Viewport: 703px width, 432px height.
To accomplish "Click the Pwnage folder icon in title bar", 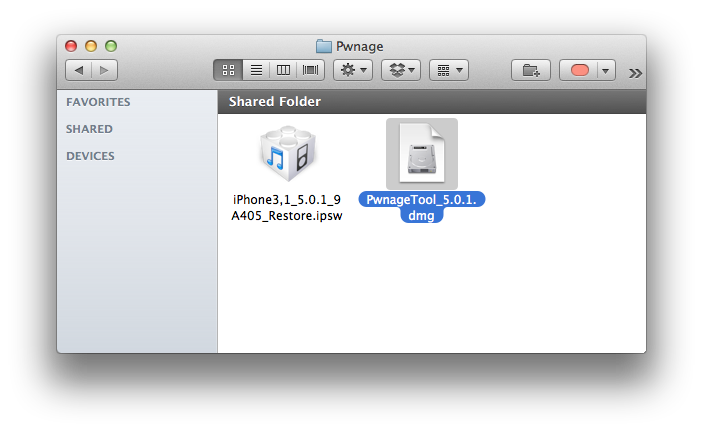I will [323, 45].
